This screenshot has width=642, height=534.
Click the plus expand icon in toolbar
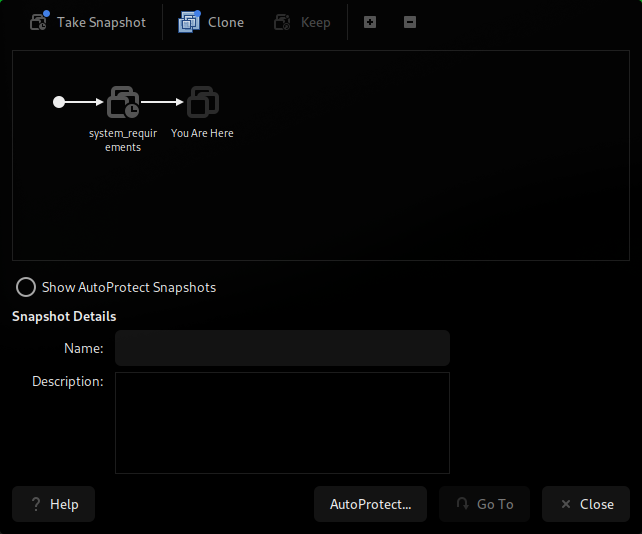pos(370,22)
